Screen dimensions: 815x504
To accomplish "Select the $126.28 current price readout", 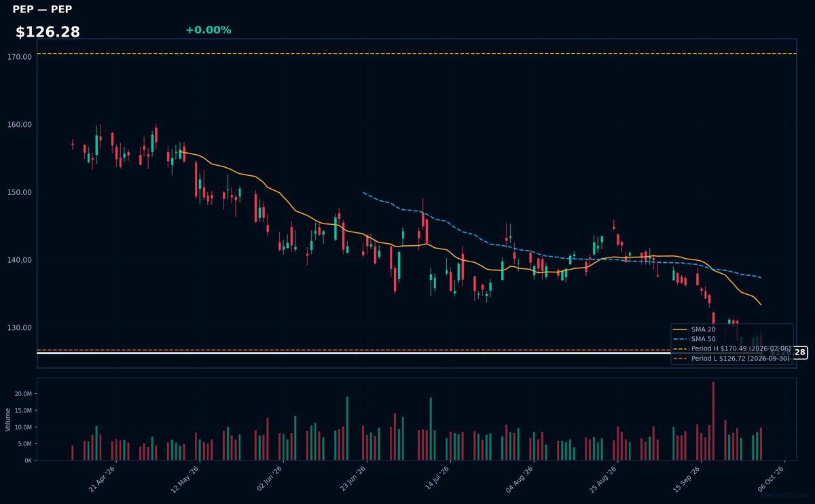I will (x=48, y=32).
